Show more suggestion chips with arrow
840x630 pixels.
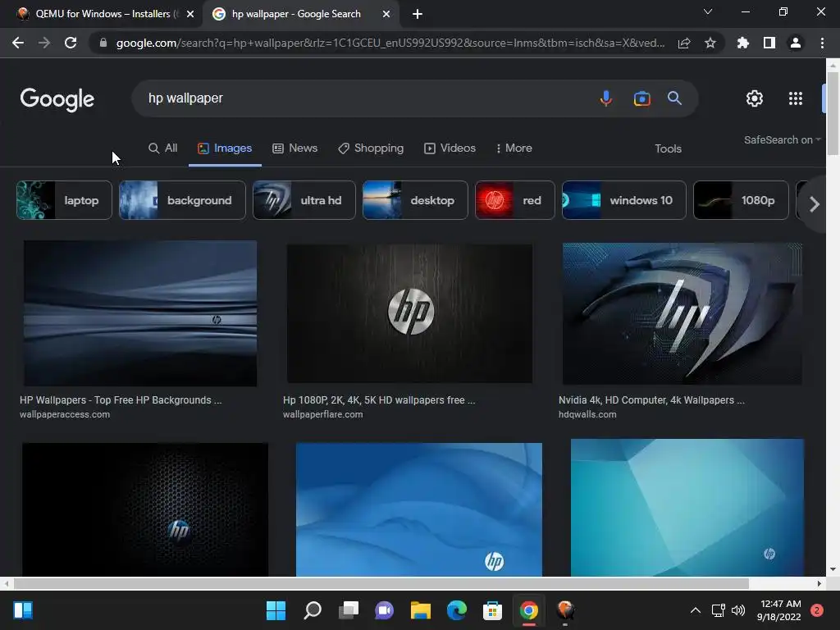point(815,204)
